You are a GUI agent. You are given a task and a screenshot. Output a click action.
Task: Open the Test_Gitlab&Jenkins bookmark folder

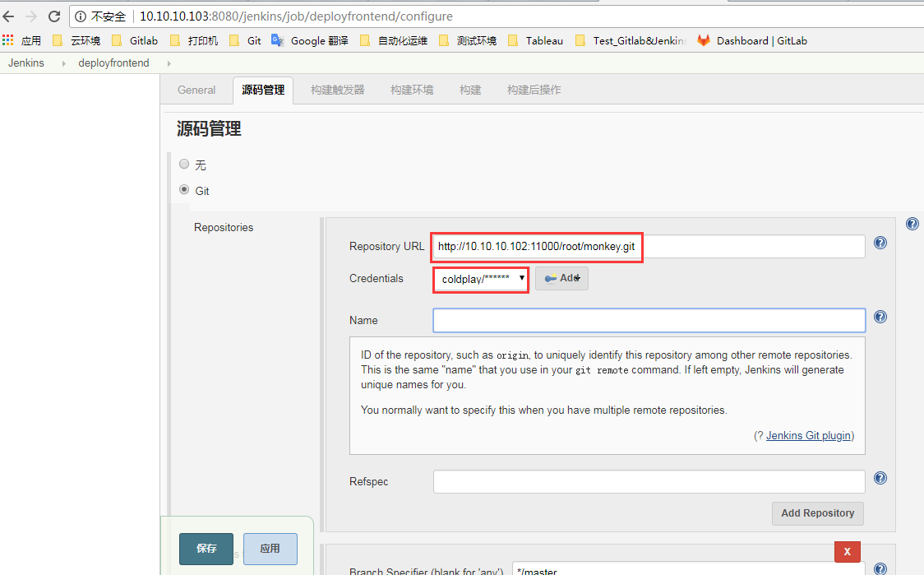(x=631, y=40)
